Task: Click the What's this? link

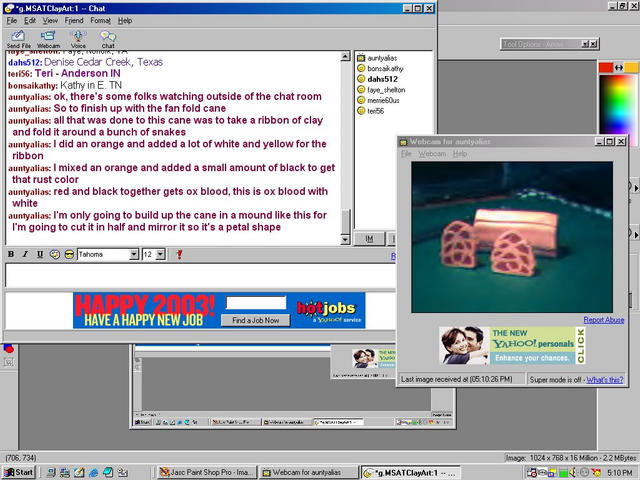Action: coord(605,380)
